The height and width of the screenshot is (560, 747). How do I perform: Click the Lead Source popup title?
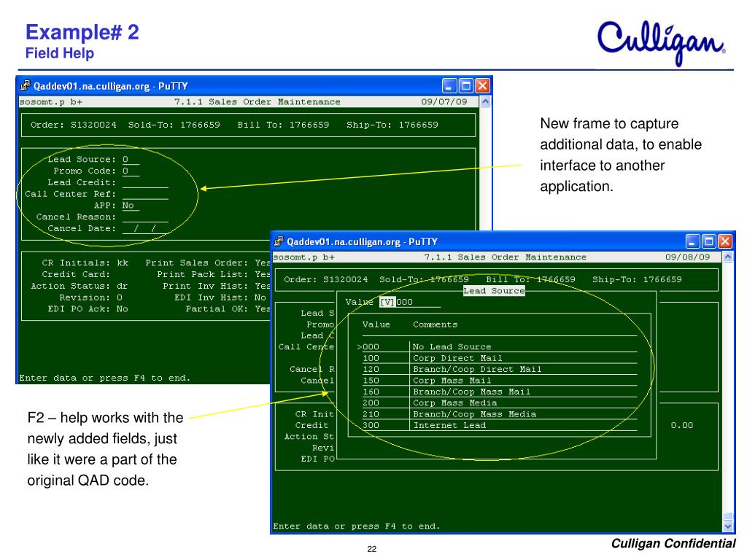pyautogui.click(x=494, y=290)
